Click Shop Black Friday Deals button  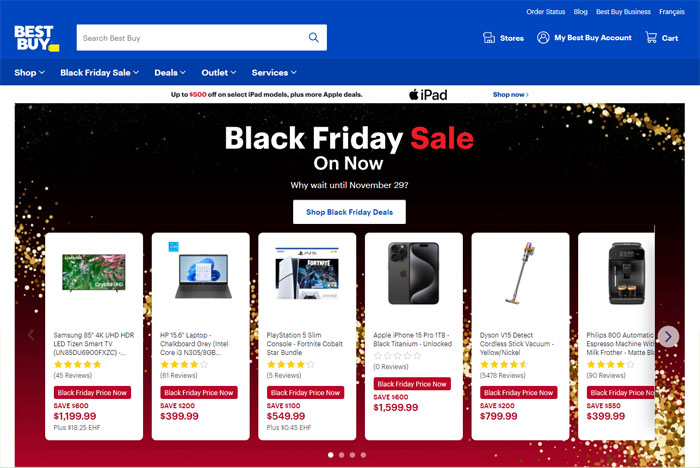(349, 212)
